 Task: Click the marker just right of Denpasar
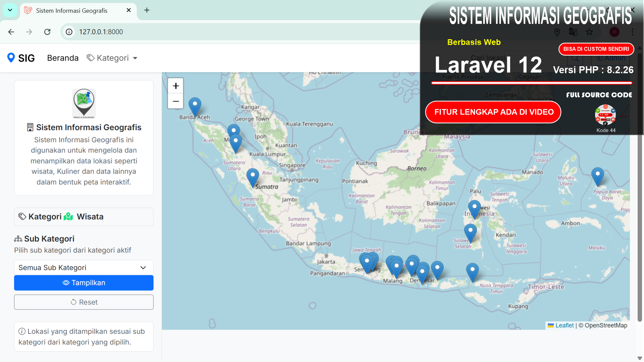[x=437, y=270]
